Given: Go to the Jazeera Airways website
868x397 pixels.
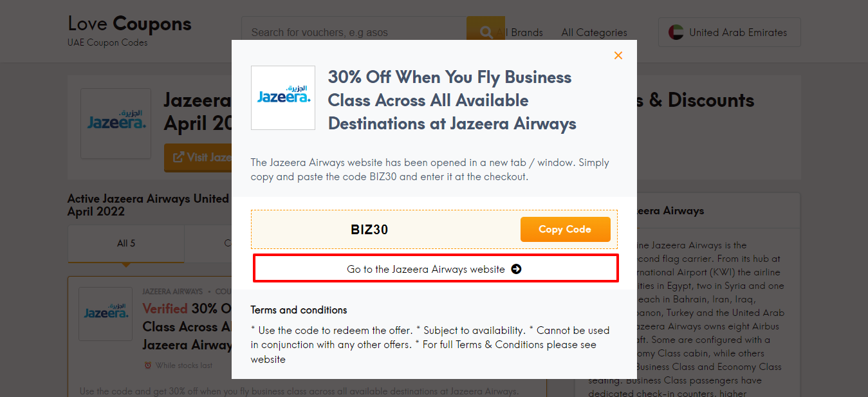Looking at the screenshot, I should [x=436, y=268].
